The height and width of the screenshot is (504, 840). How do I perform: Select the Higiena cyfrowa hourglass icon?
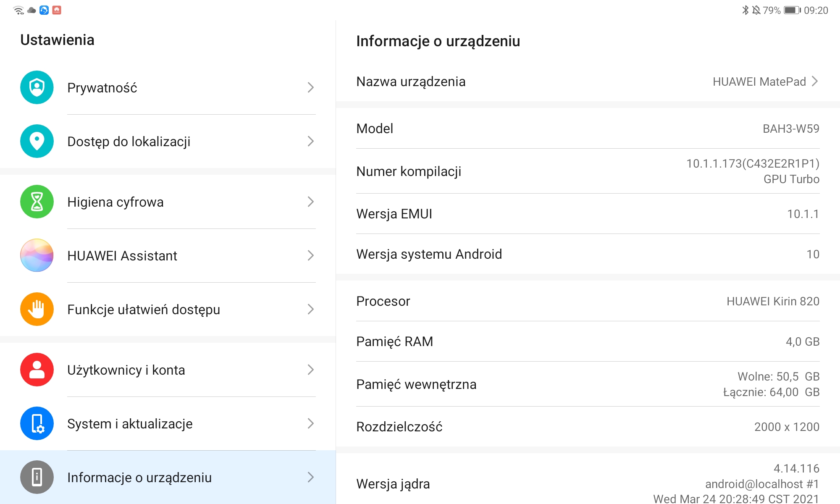coord(37,202)
